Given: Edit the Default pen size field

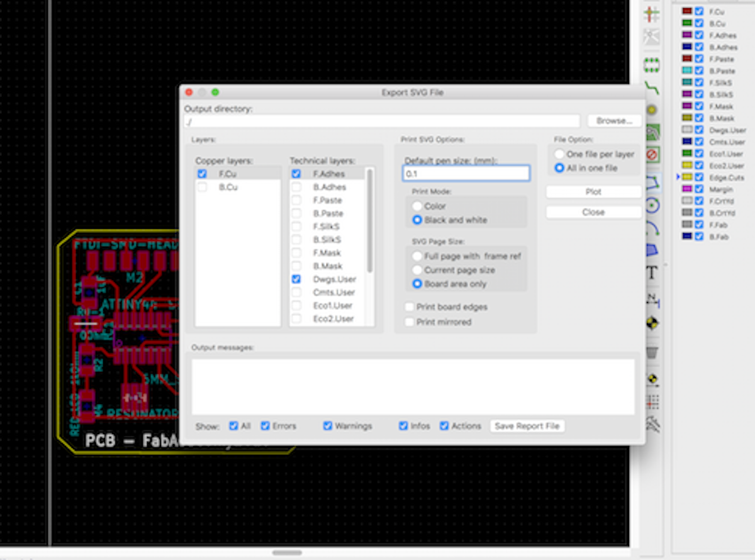Looking at the screenshot, I should click(x=466, y=173).
